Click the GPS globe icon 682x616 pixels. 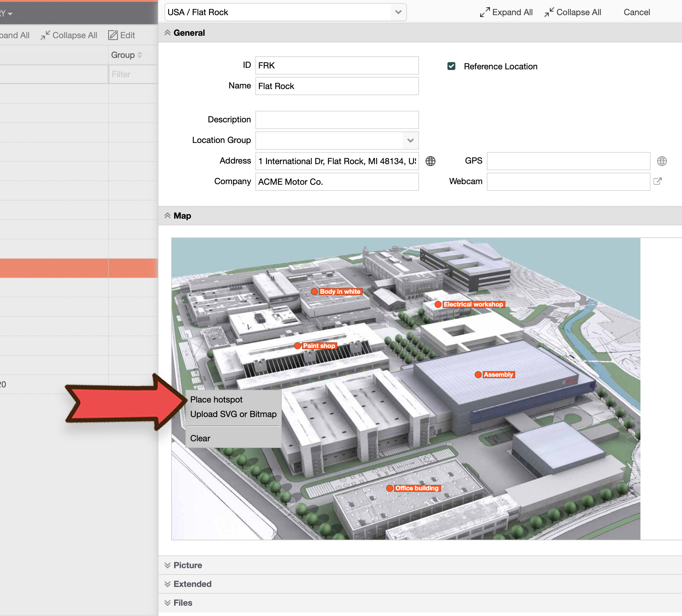tap(662, 161)
